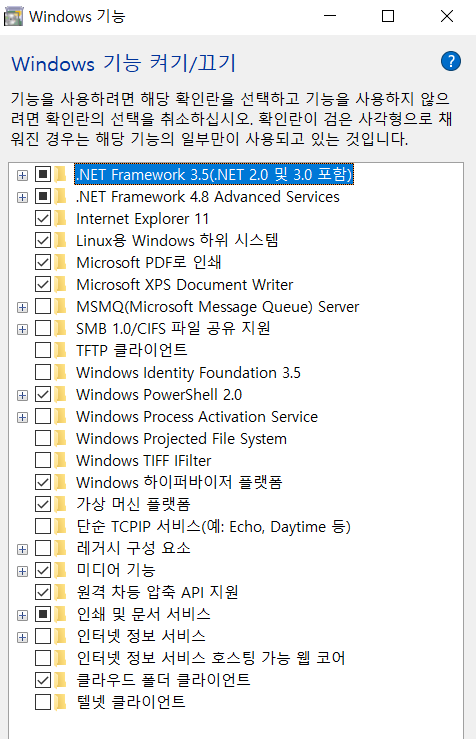Click folder icon beside 텔넷 클라이언트
The height and width of the screenshot is (739, 476).
[x=60, y=702]
